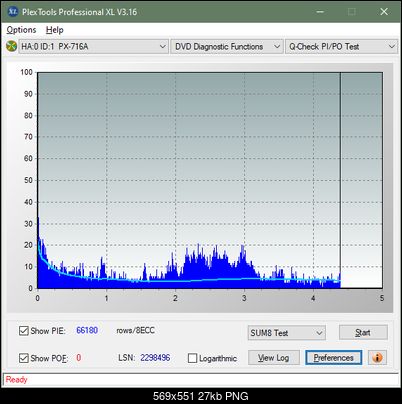Open the Help menu

tap(55, 30)
